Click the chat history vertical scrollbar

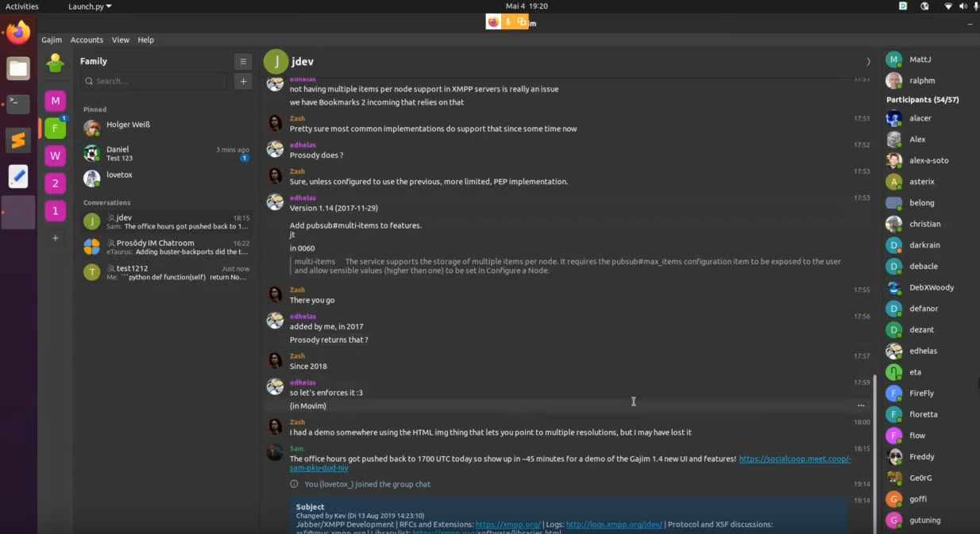[x=875, y=454]
